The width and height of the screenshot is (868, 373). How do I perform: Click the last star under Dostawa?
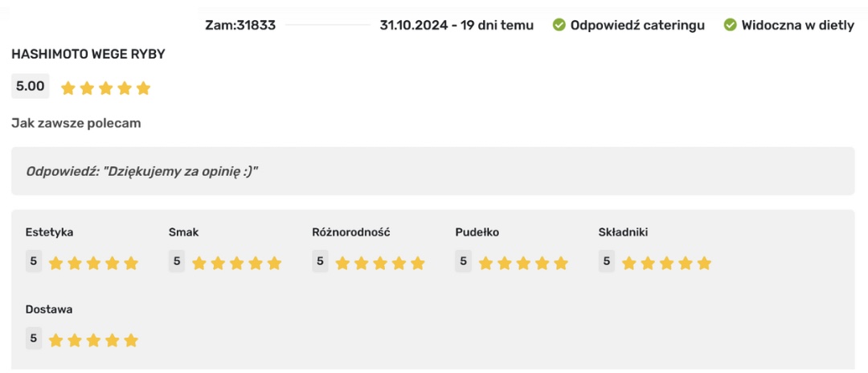pos(131,340)
